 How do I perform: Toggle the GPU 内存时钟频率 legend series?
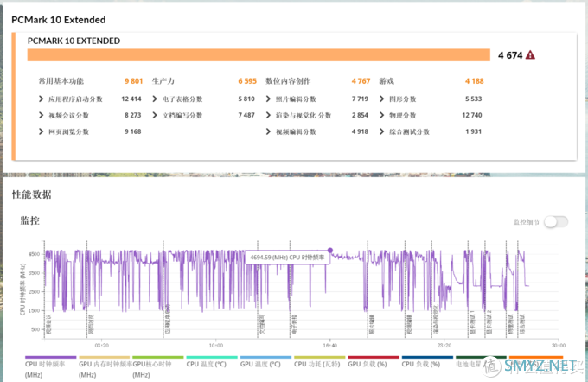[105, 369]
